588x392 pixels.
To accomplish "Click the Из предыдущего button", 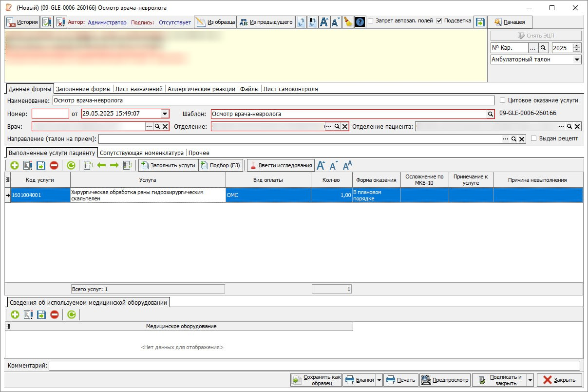I will [266, 22].
